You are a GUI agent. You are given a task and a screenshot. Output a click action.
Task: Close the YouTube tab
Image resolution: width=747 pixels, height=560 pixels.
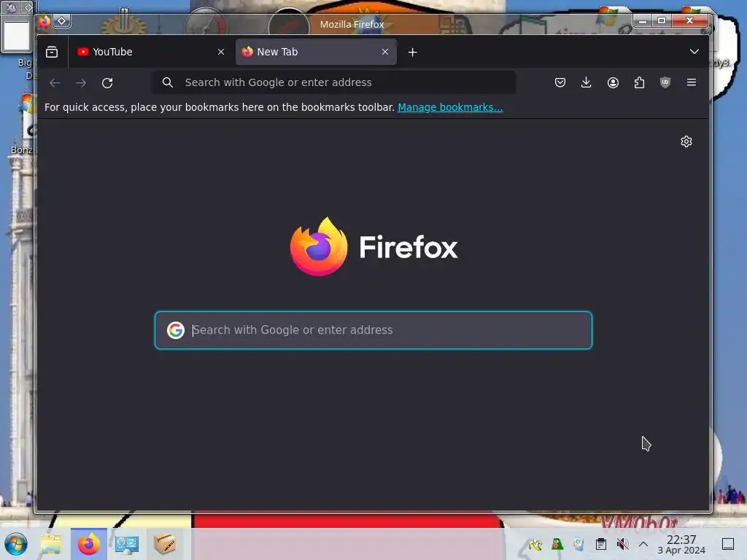(220, 52)
